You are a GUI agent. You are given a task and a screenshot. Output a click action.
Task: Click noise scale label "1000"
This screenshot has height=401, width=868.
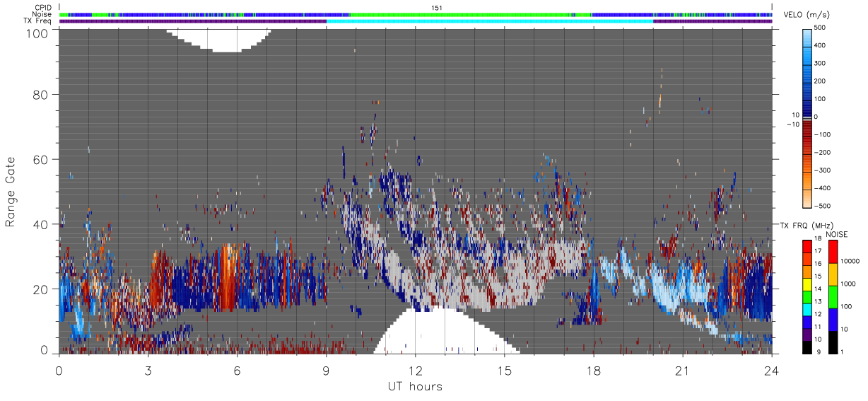point(848,284)
